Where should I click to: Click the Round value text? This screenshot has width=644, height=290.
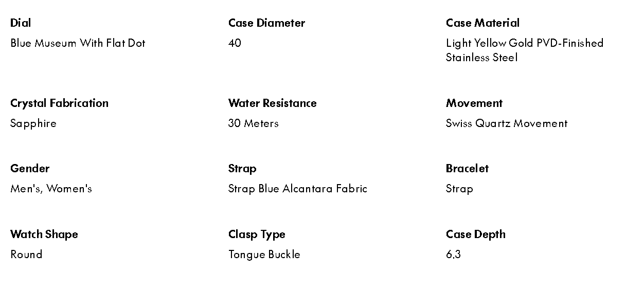tap(26, 255)
